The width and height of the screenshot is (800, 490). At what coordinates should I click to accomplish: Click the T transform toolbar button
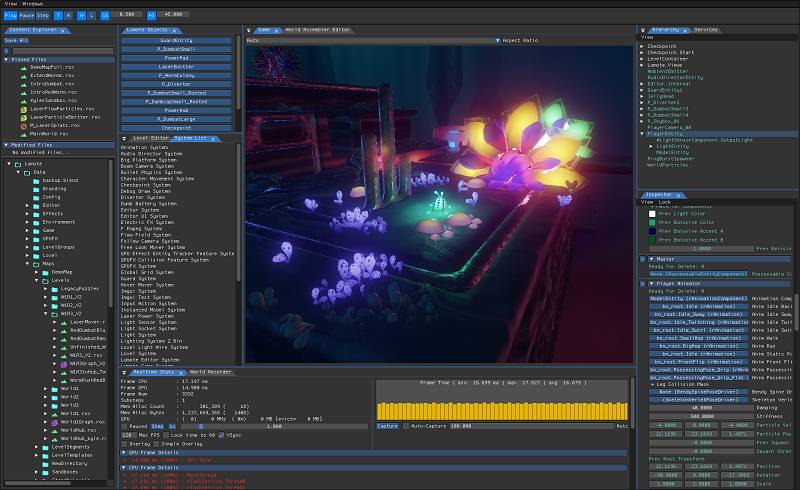point(58,15)
